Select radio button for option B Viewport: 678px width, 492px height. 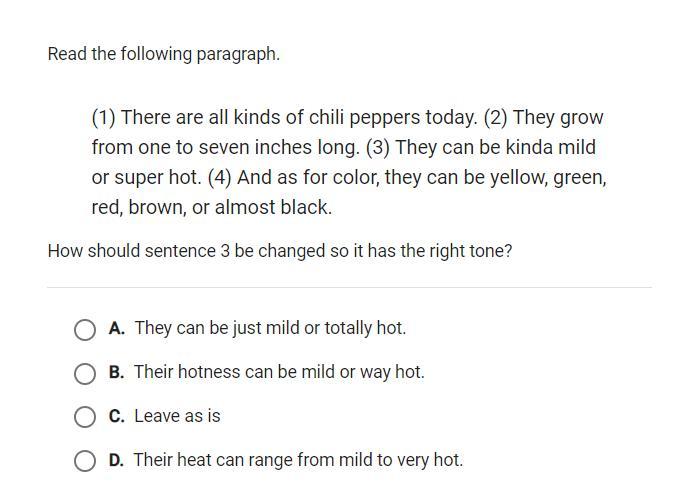[x=85, y=373]
